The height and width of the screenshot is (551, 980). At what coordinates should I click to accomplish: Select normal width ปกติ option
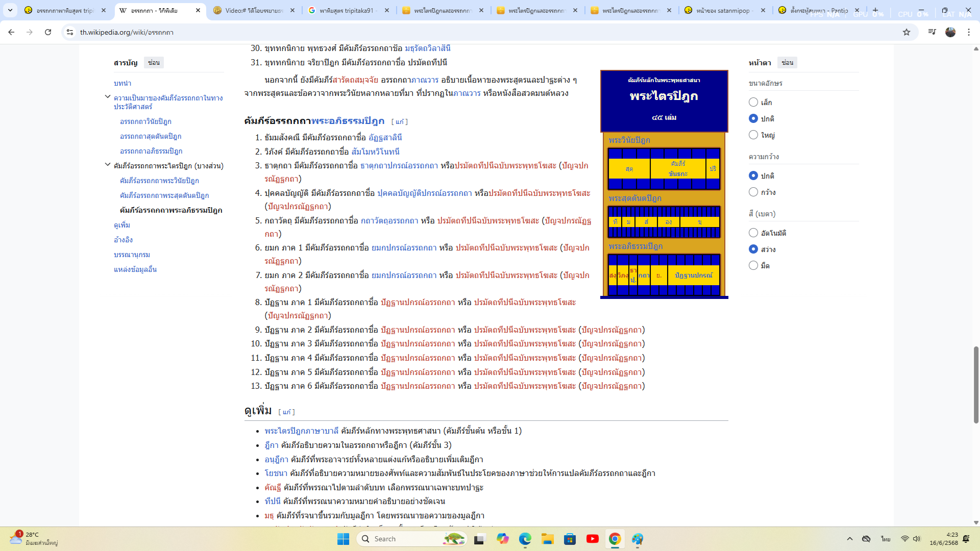click(x=753, y=176)
